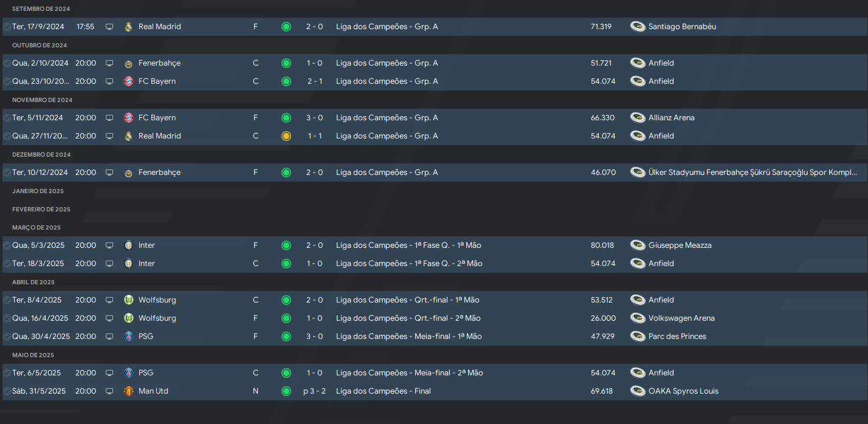Viewport: 868px width, 424px height.
Task: Click the stadium icon beside Santiago Bernabéu
Action: 638,27
